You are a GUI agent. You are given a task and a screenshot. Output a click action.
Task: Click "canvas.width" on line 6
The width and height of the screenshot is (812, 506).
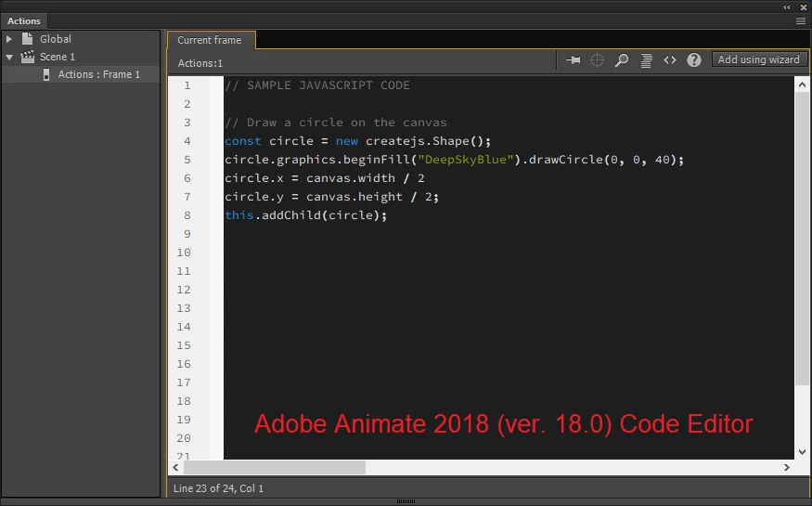pos(351,178)
